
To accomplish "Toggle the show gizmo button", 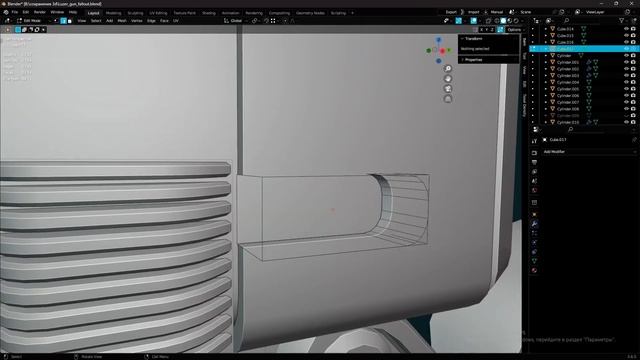I will click(458, 21).
